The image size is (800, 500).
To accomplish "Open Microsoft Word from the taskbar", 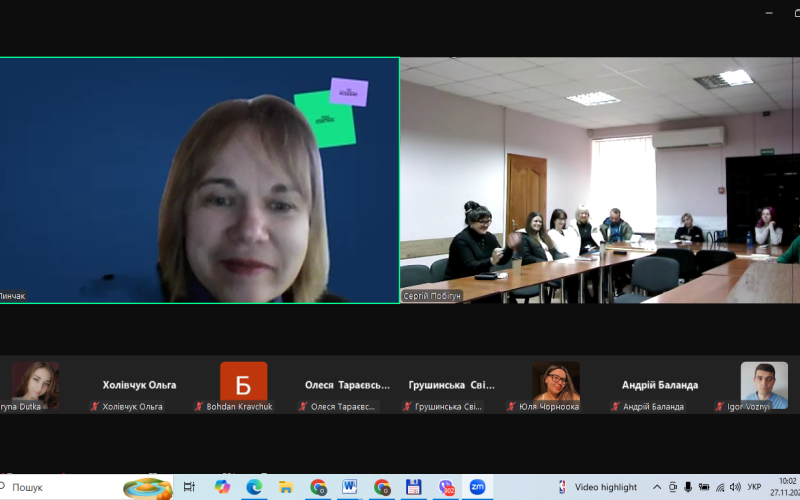I will (350, 487).
